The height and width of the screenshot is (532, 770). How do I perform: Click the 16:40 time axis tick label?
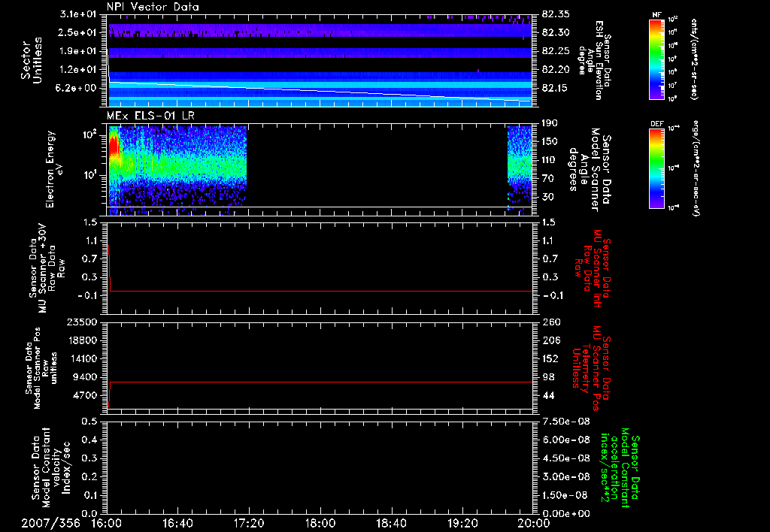(177, 523)
